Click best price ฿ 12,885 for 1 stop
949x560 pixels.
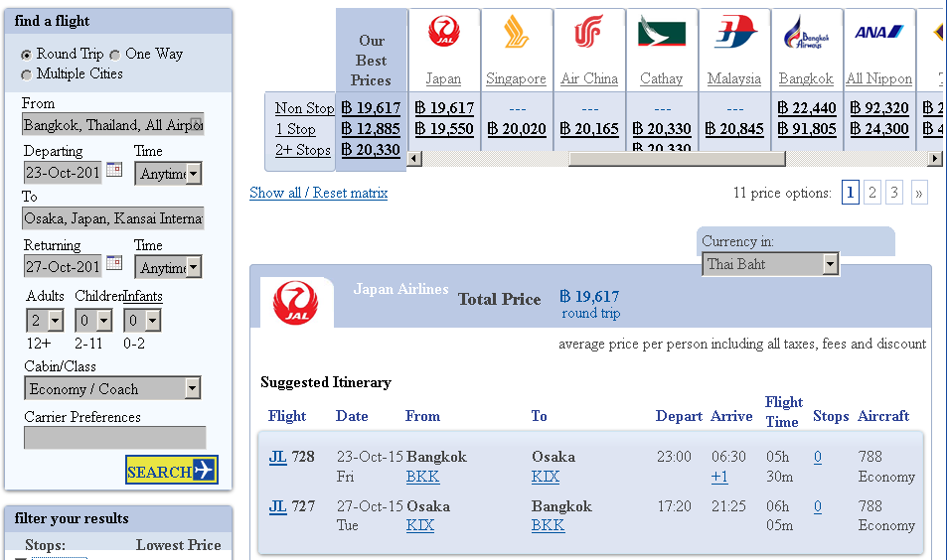click(x=371, y=129)
